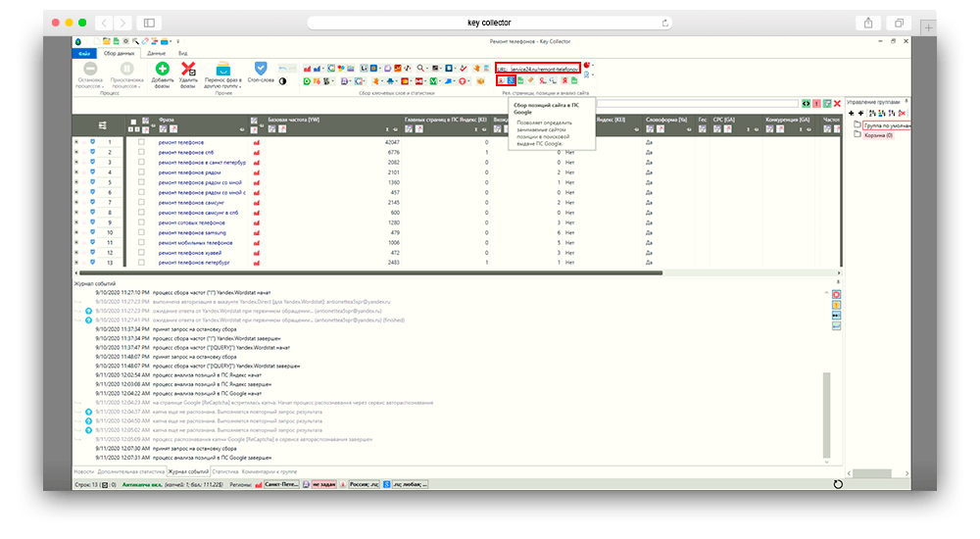The height and width of the screenshot is (539, 980).
Task: Select Группа по умолчанию group
Action: (x=887, y=125)
